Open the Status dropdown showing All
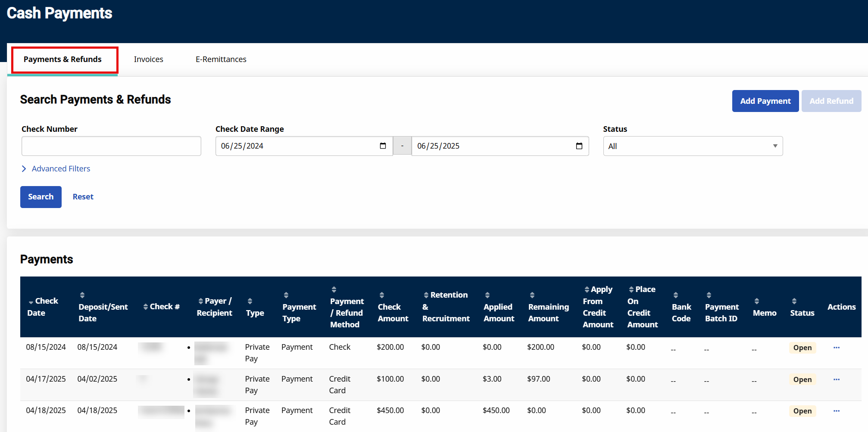 click(x=693, y=146)
